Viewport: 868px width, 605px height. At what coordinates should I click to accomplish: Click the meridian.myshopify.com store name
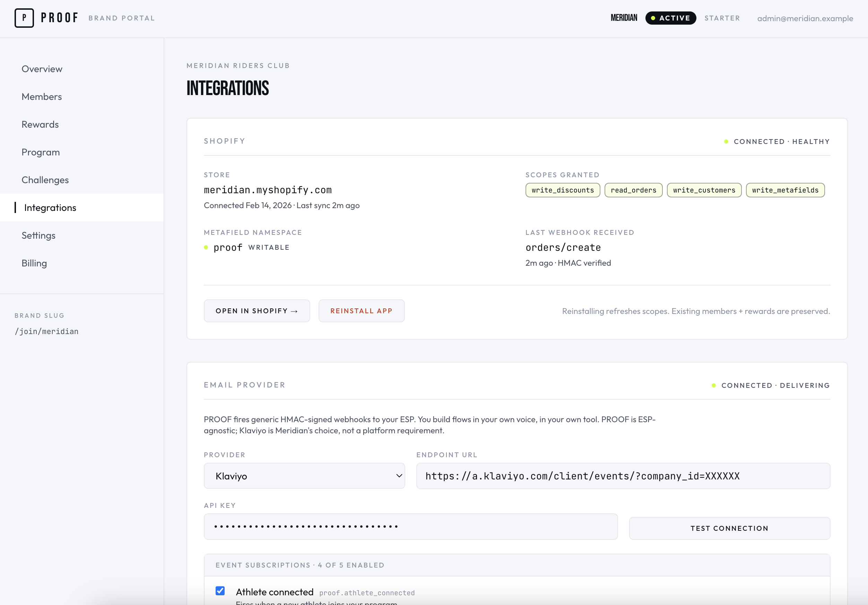click(268, 190)
